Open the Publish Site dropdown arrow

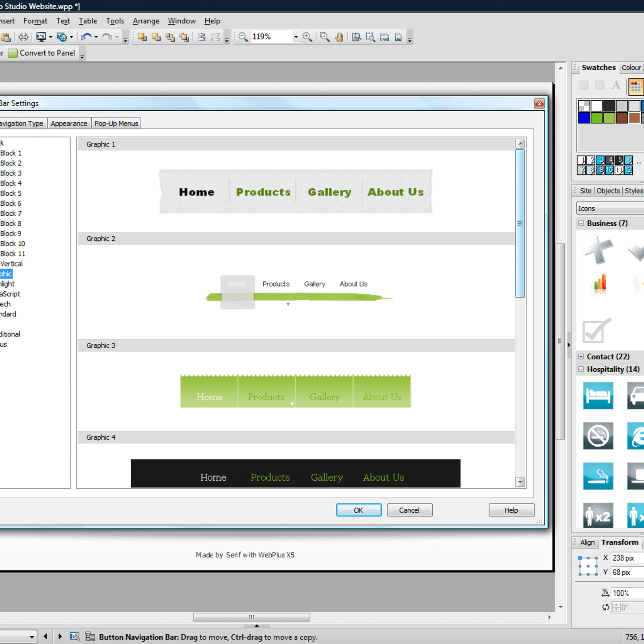[71, 37]
